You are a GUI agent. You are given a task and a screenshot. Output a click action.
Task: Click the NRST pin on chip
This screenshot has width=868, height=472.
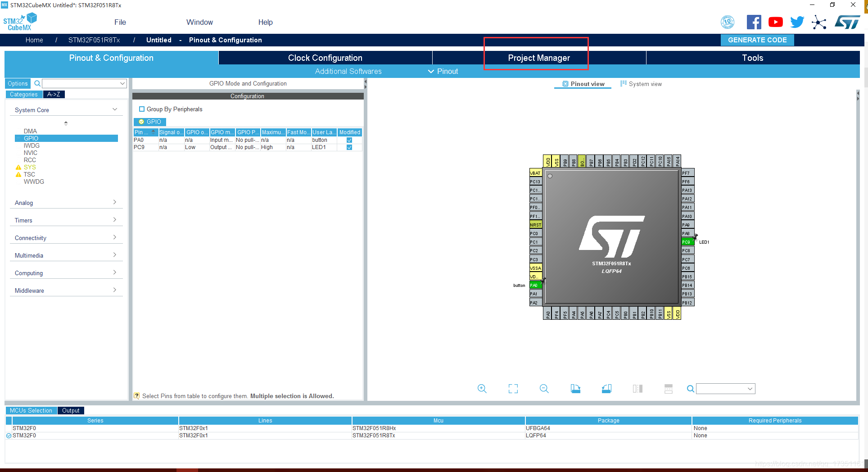536,225
